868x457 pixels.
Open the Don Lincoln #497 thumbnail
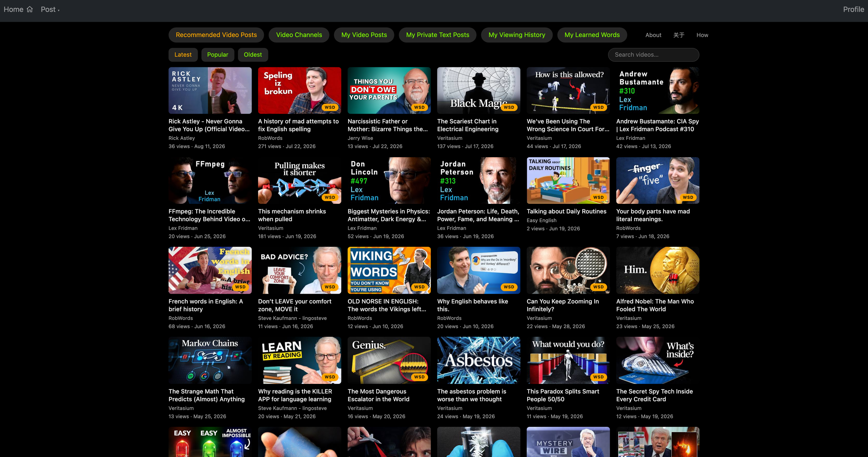coord(389,180)
